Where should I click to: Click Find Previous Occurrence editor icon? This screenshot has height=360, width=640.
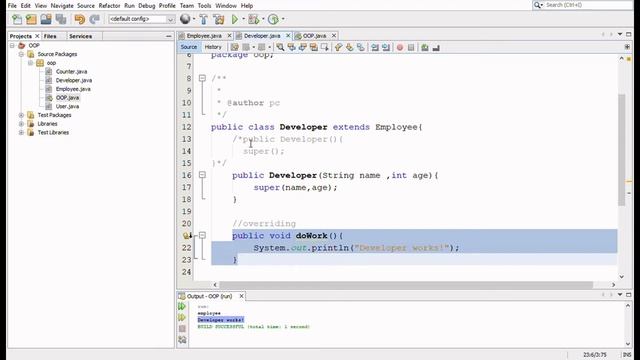(x=291, y=47)
